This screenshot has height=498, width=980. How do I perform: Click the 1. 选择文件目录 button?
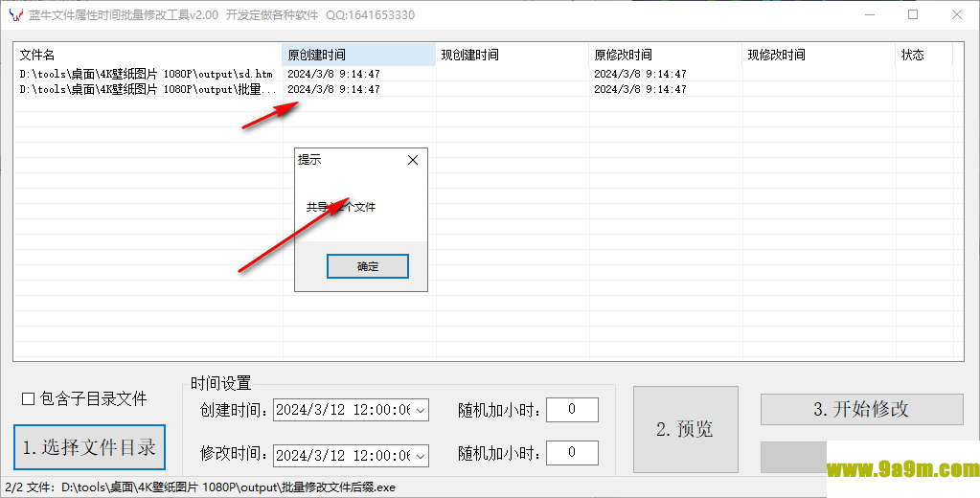click(x=89, y=447)
